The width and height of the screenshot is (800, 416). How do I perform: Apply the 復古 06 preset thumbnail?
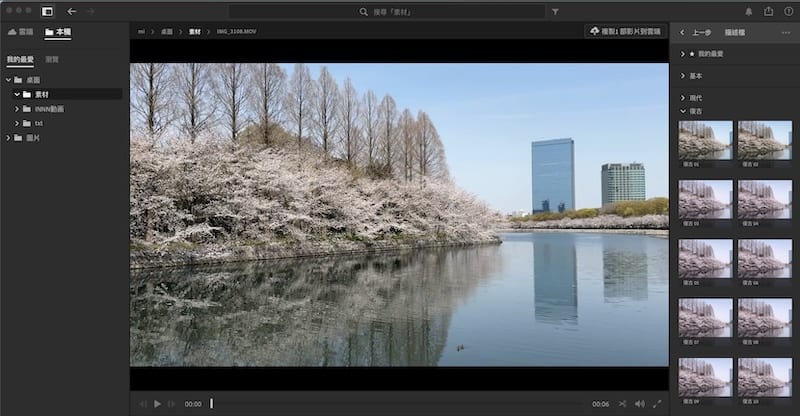(x=765, y=259)
